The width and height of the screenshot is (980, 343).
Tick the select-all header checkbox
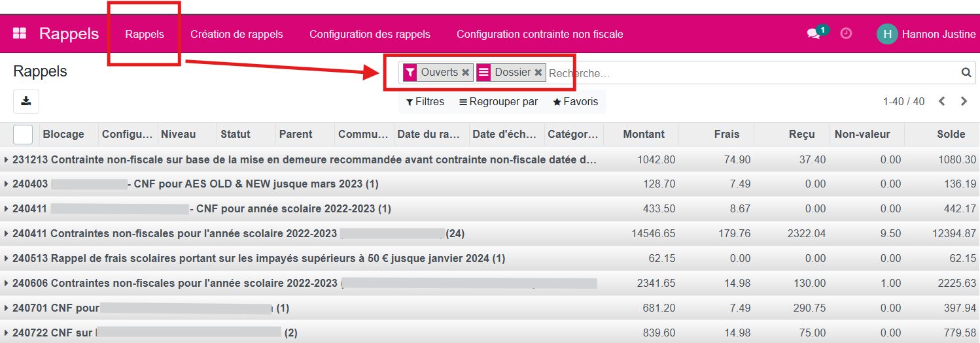pyautogui.click(x=23, y=135)
